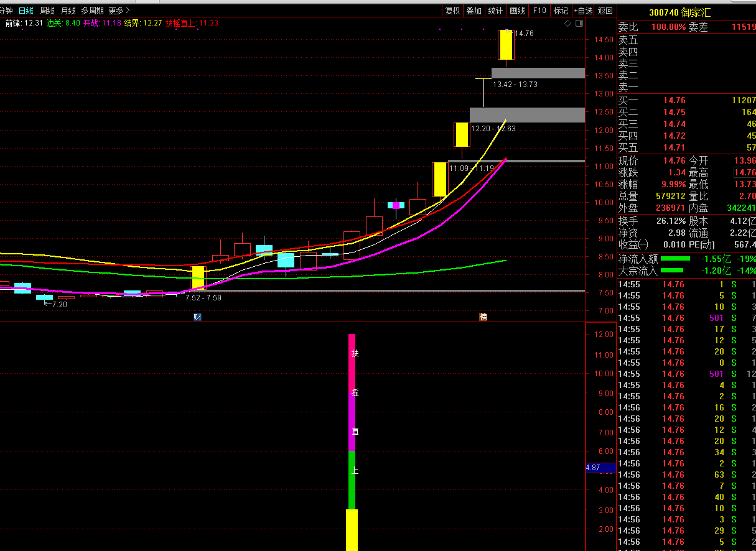Click the 叠加 overlay button
This screenshot has height=551, width=756.
pos(474,11)
